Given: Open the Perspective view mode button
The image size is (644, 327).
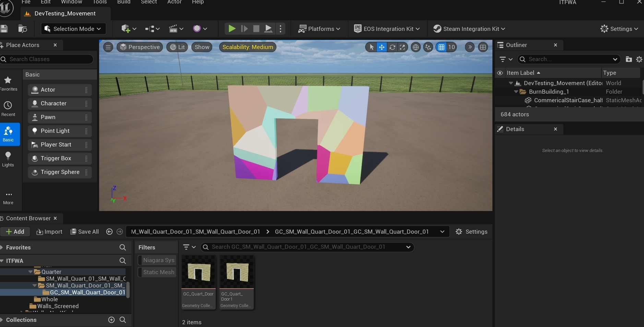Looking at the screenshot, I should click(140, 47).
